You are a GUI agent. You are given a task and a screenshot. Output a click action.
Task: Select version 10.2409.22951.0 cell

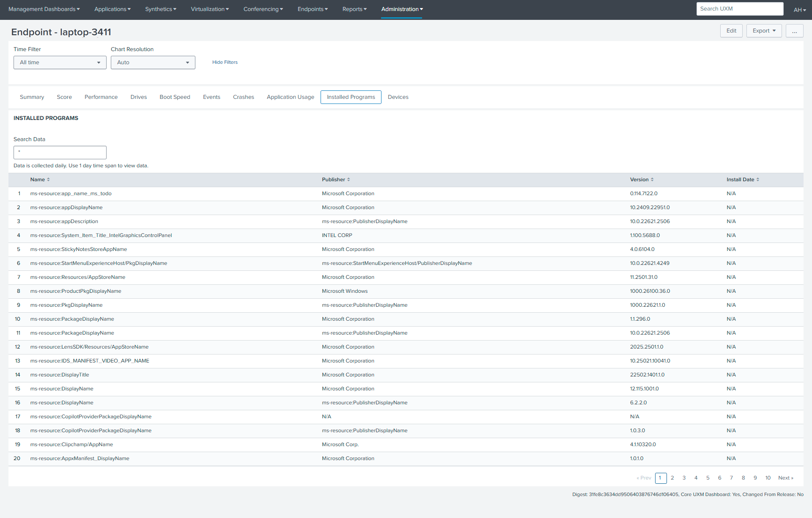click(650, 207)
